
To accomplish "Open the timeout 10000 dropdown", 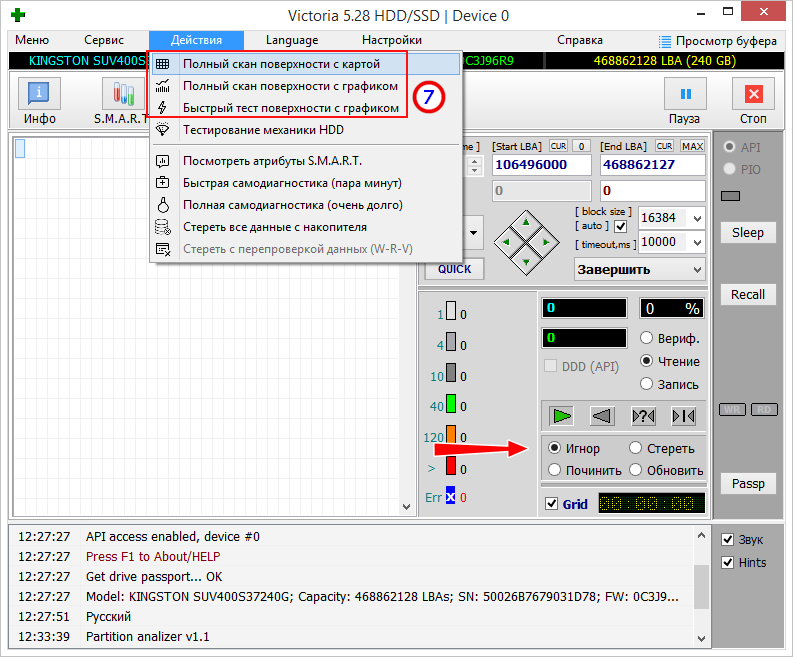I will click(x=697, y=242).
